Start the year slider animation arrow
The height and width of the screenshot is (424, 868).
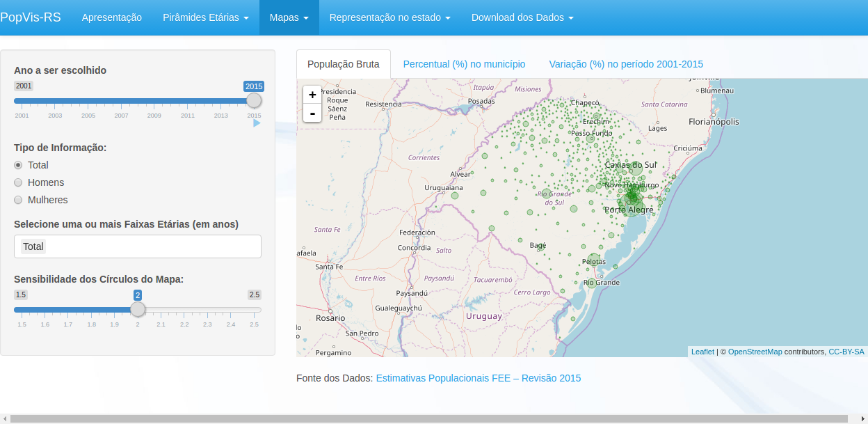(257, 123)
